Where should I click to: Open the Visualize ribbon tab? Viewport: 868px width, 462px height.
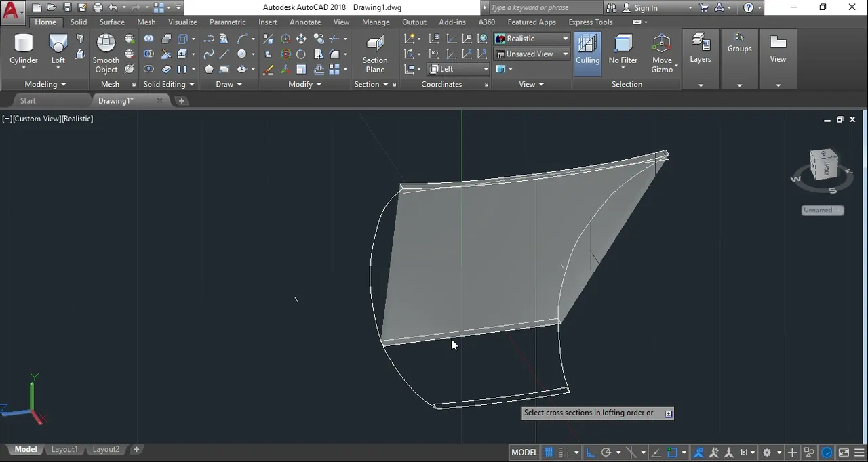point(182,22)
